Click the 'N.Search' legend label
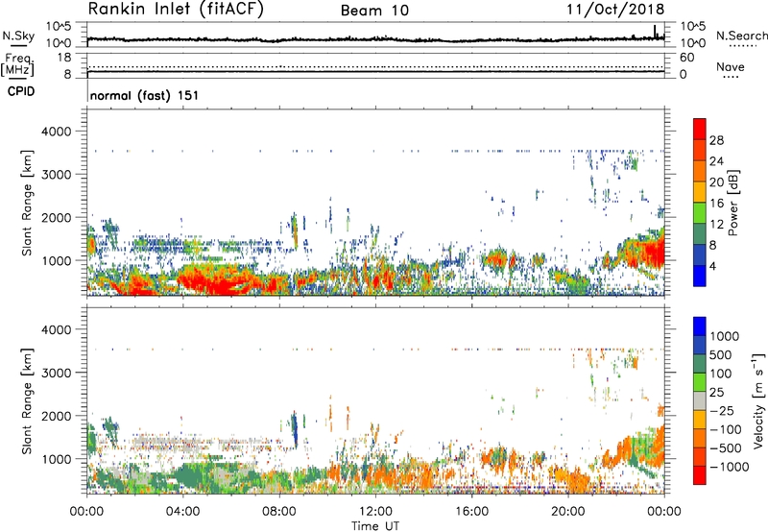Screen dimensions: 768x532 click(x=741, y=36)
